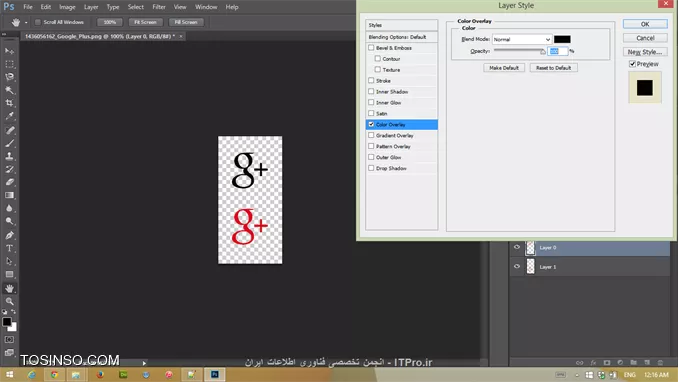Select the Healing Brush tool
Screen dimensions: 678x382
pos(9,130)
